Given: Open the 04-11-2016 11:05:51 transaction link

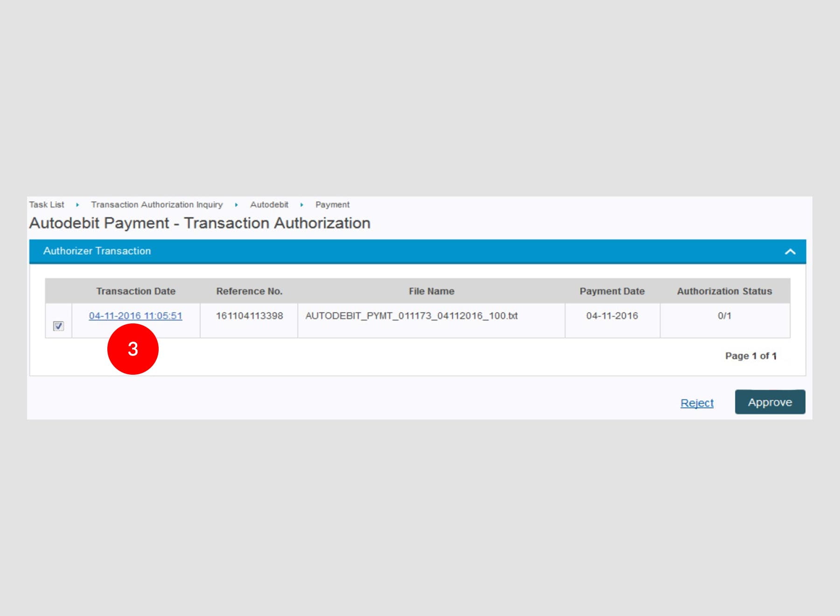Looking at the screenshot, I should pos(135,316).
